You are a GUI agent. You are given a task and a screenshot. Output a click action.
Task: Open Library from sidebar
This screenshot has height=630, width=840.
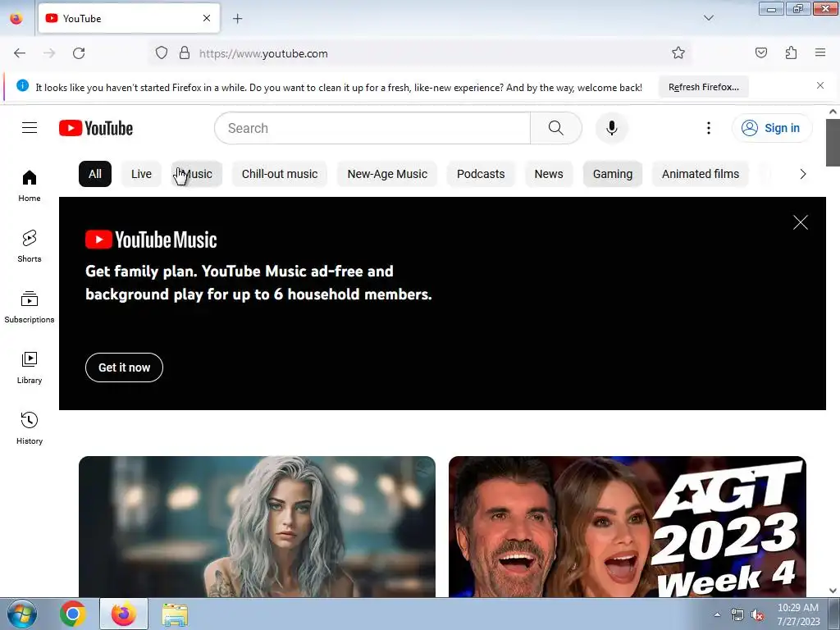(x=30, y=367)
